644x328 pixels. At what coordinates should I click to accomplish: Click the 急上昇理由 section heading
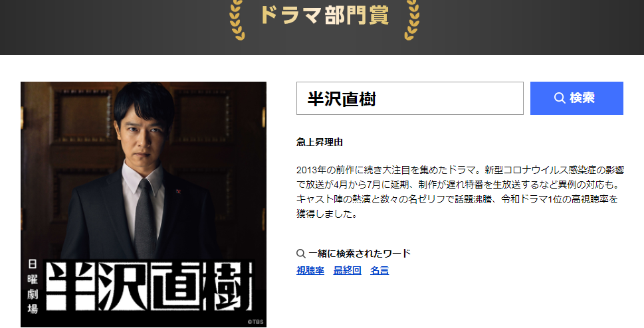click(320, 143)
